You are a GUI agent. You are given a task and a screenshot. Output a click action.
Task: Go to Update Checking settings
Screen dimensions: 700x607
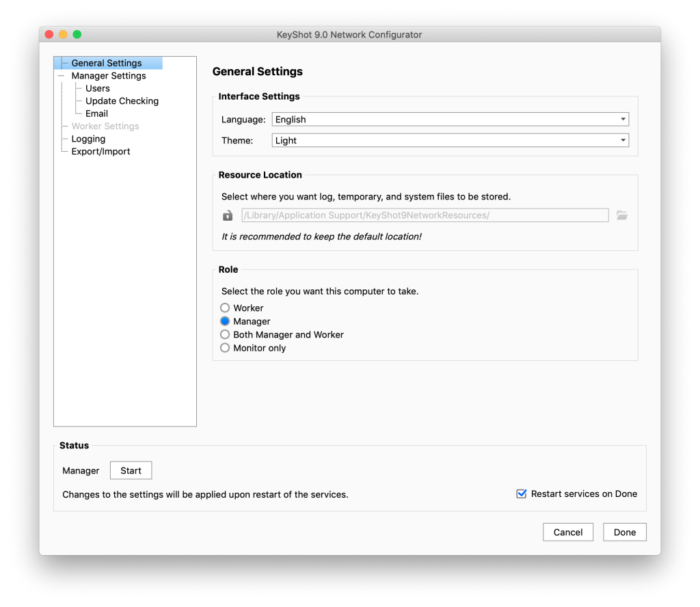[122, 101]
